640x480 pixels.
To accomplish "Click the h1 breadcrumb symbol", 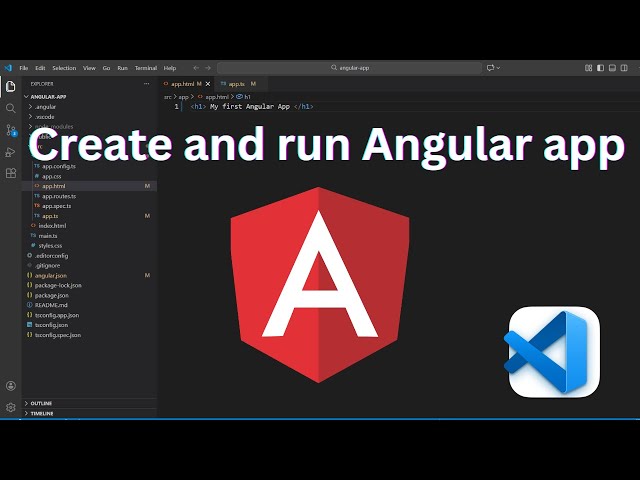I will click(244, 97).
